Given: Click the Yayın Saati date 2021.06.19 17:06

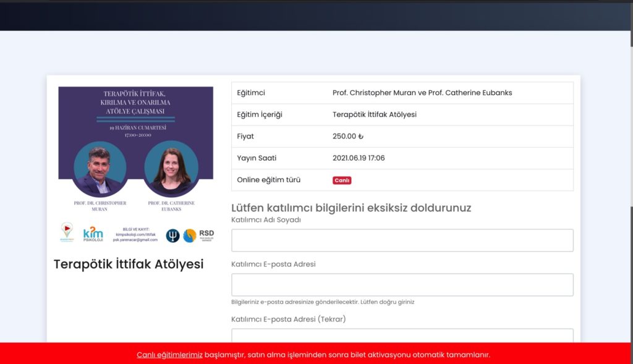Looking at the screenshot, I should coord(359,158).
